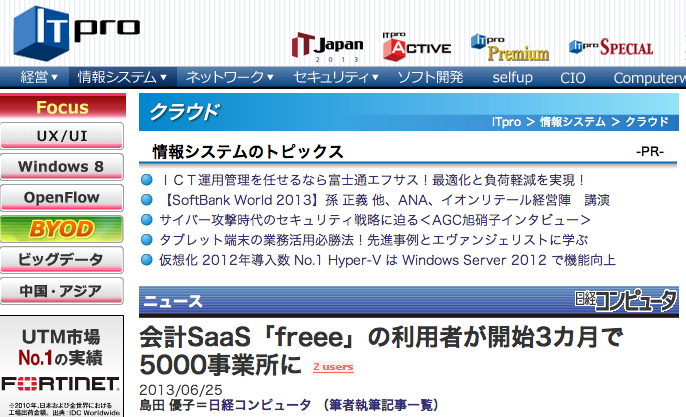Click the ニュース section header
The width and height of the screenshot is (686, 417).
[x=173, y=301]
